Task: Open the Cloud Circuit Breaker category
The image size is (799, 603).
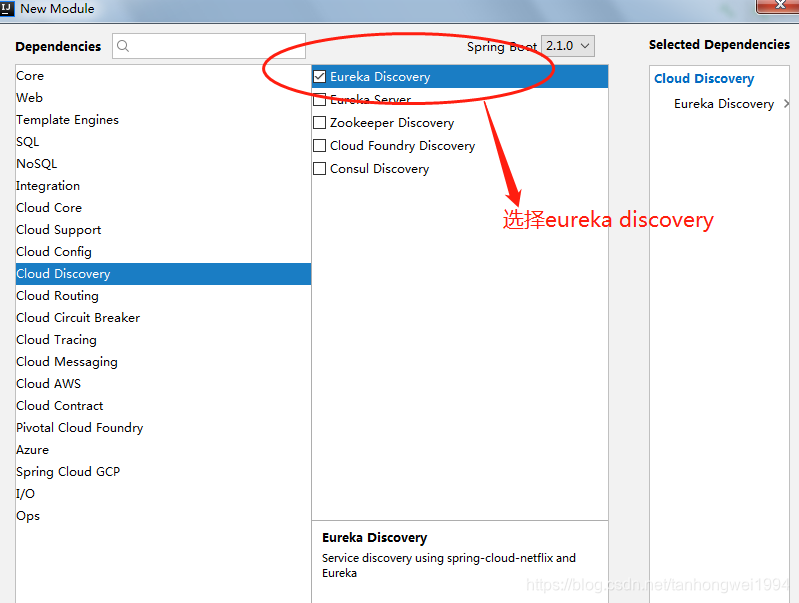Action: click(x=163, y=318)
